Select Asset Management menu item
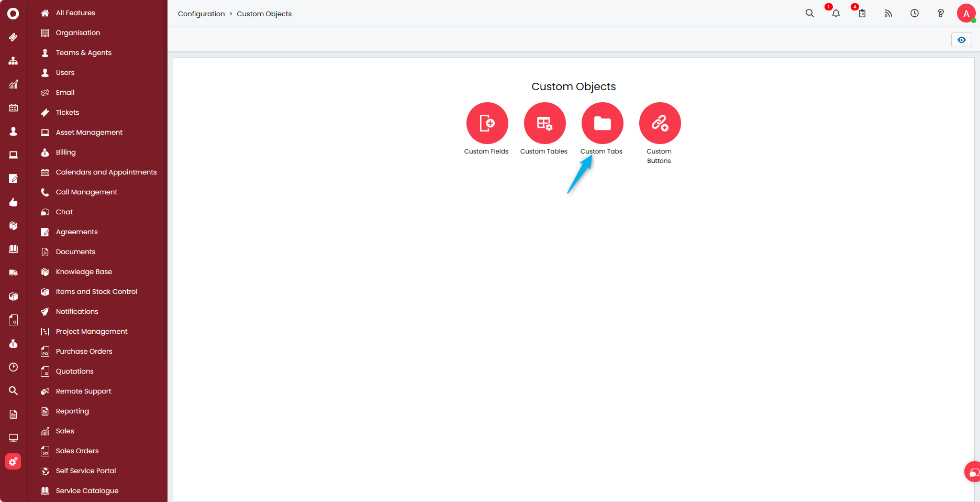 coord(89,132)
